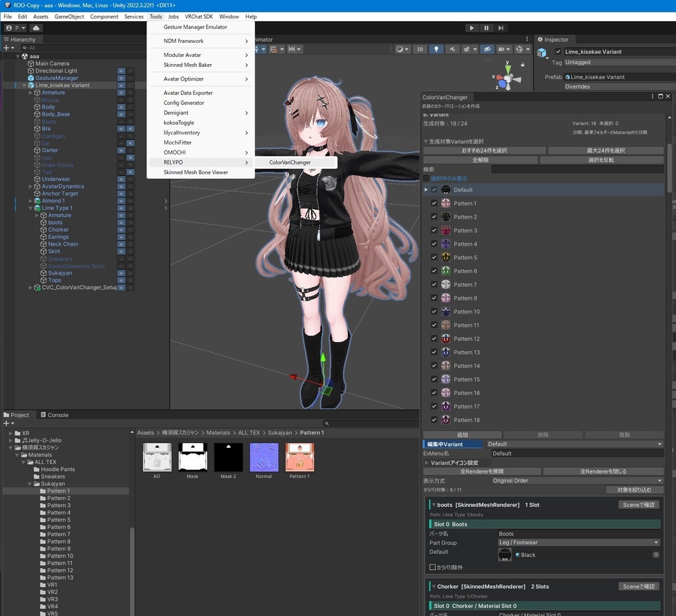Image resolution: width=676 pixels, height=616 pixels.
Task: Collapse the Sukajyan folder in Project tree
Action: [x=30, y=484]
